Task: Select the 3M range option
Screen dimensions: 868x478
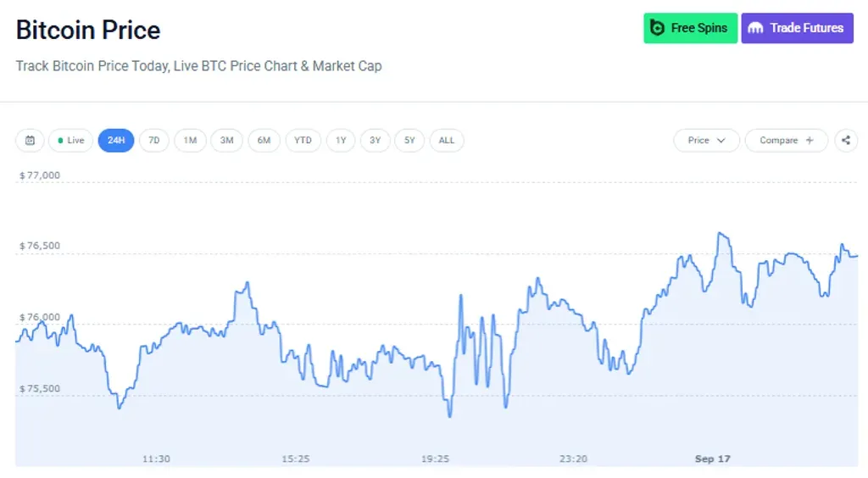Action: [226, 141]
